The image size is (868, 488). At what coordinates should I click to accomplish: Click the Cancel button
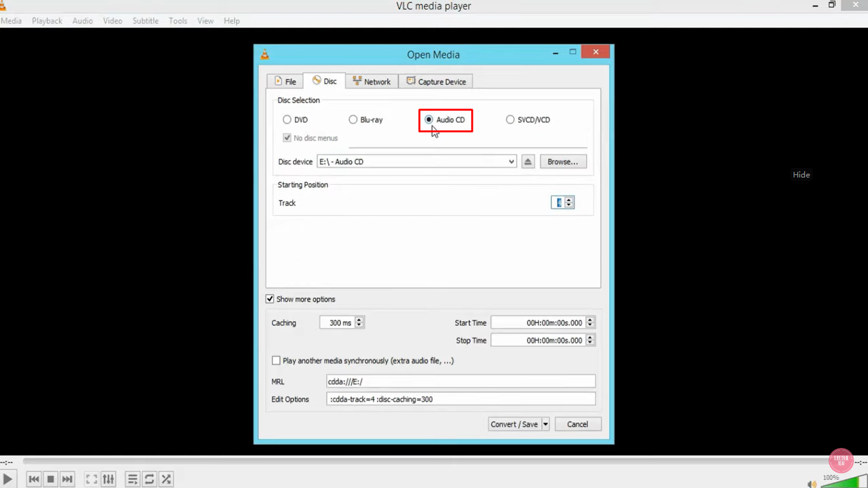coord(578,424)
